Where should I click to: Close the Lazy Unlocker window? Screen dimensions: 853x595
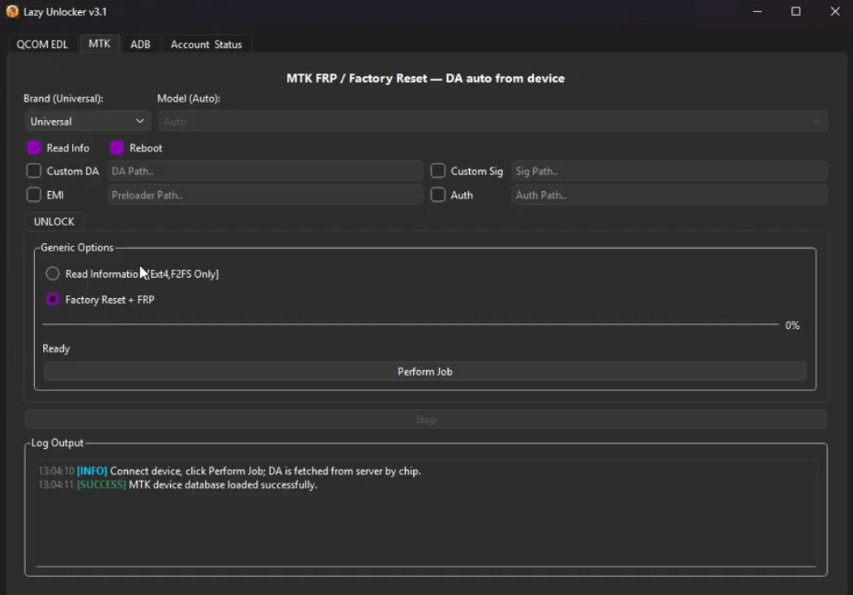835,11
